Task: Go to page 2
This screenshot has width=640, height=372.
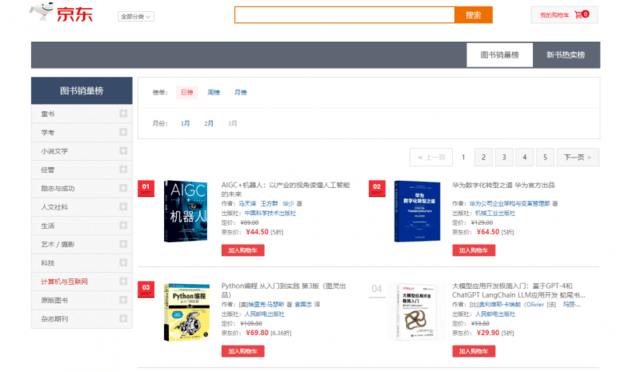Action: coord(483,157)
